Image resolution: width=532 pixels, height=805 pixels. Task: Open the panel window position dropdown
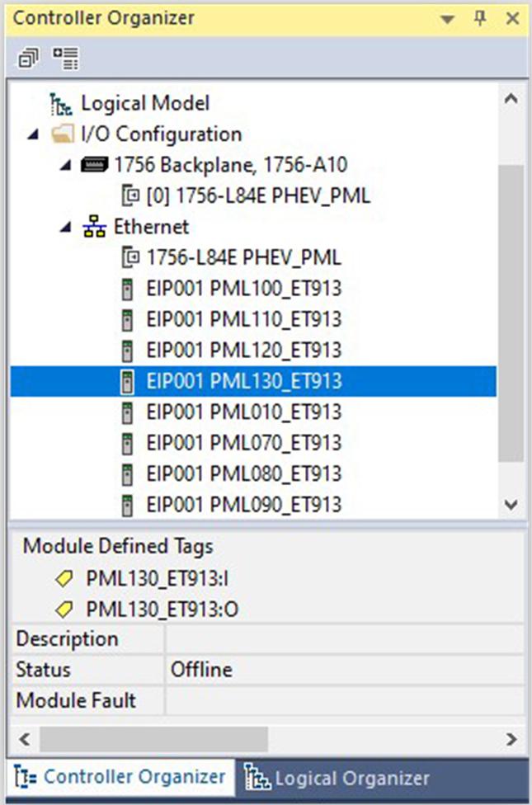pyautogui.click(x=448, y=18)
